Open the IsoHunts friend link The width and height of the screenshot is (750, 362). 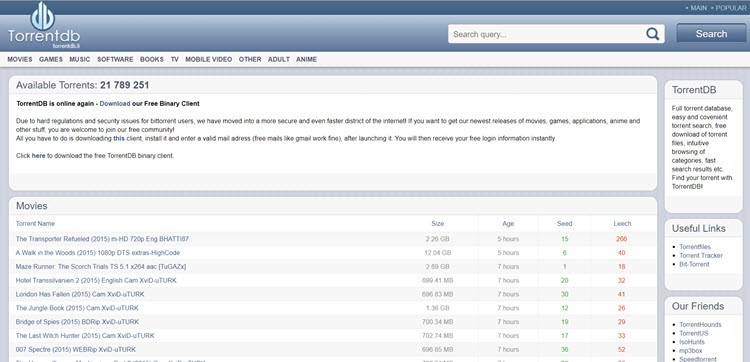pos(692,342)
